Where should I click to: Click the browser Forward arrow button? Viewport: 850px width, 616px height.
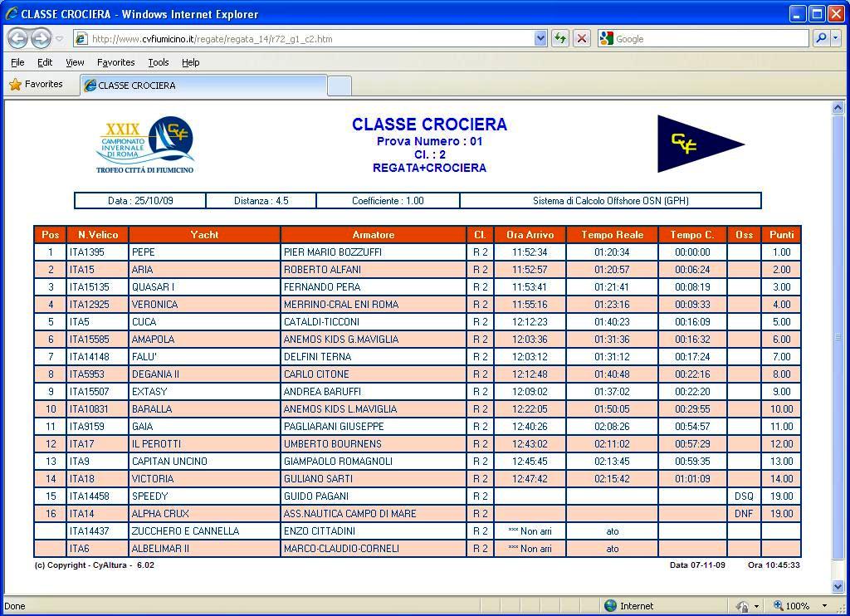41,38
